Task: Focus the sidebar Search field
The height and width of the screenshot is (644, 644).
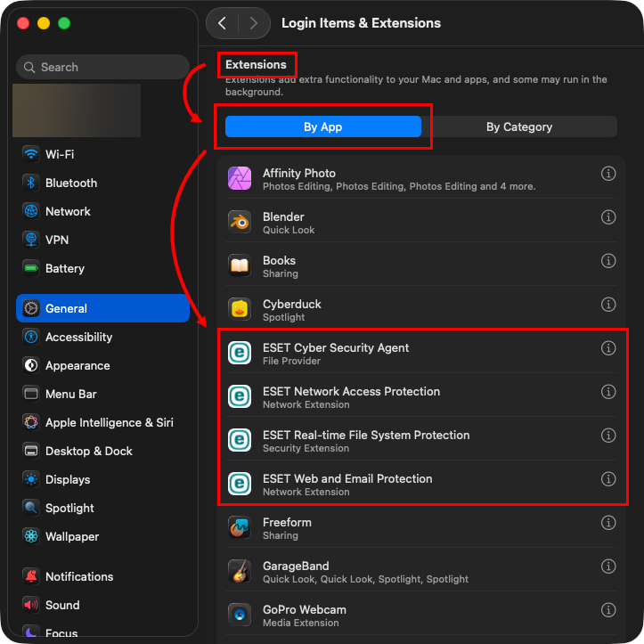Action: tap(102, 67)
